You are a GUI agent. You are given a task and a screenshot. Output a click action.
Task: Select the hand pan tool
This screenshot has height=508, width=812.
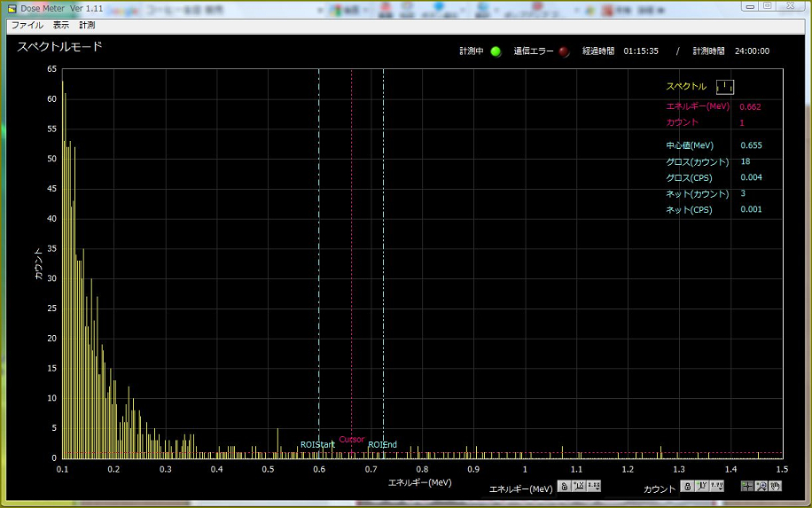(x=775, y=486)
